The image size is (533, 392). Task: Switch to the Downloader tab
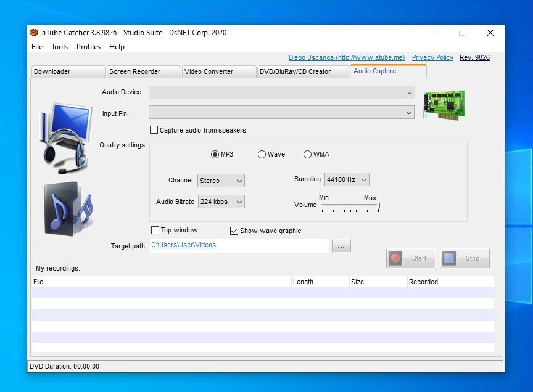(68, 71)
